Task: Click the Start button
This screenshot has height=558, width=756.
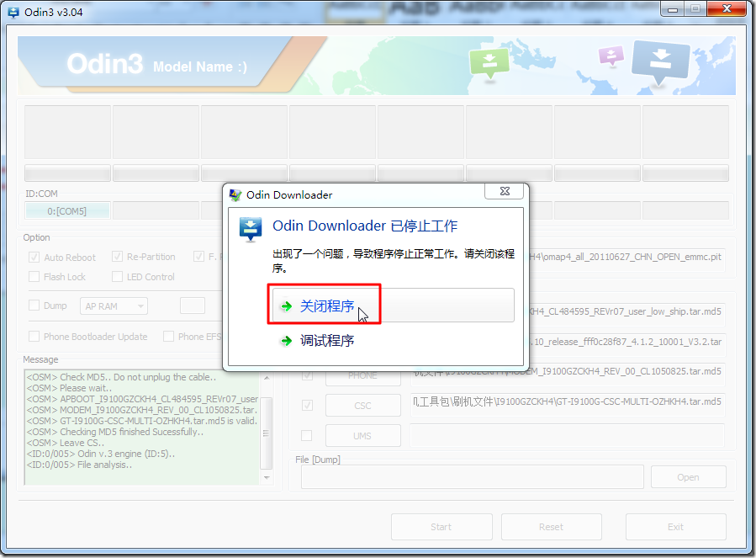Action: pos(441,527)
